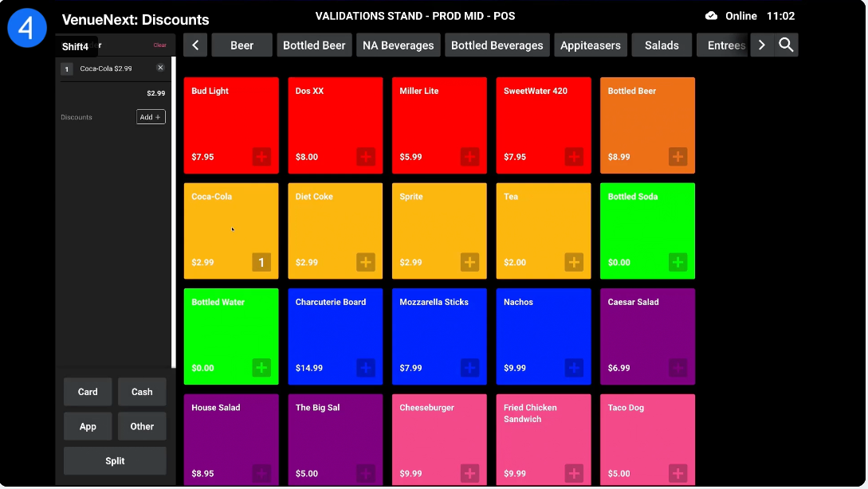Add SweetWater 420 using its plus icon
This screenshot has height=489, width=868.
(574, 157)
